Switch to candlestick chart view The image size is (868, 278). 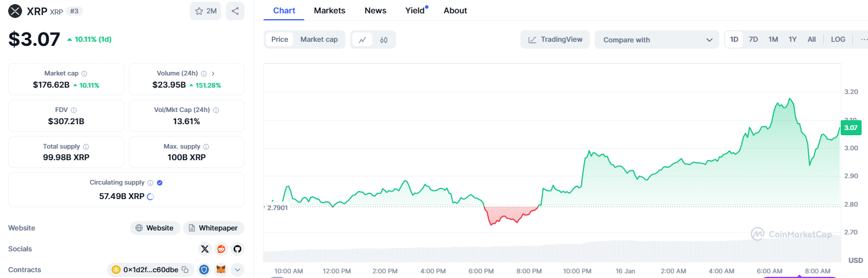tap(383, 39)
